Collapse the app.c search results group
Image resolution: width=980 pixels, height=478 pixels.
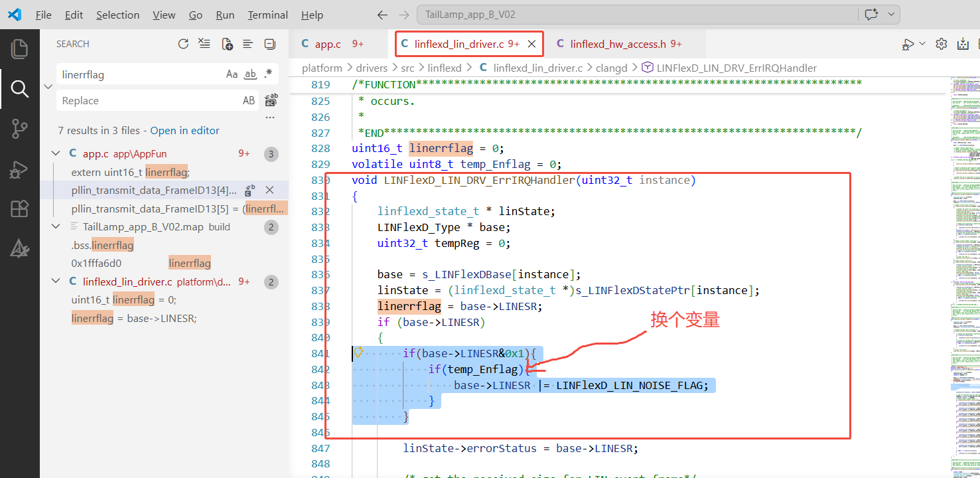tap(56, 153)
